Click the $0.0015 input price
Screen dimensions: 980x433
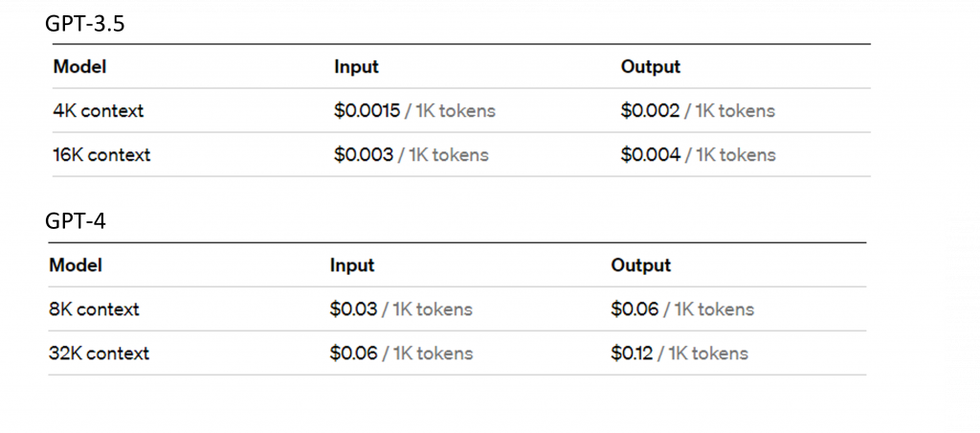[367, 111]
